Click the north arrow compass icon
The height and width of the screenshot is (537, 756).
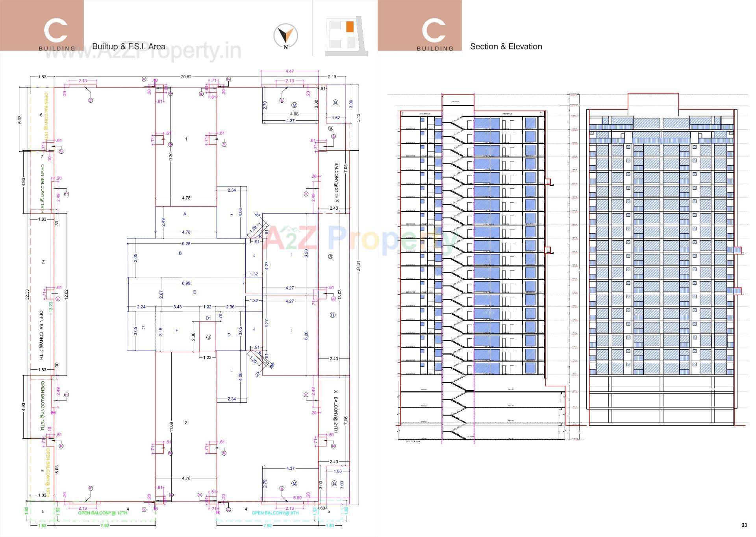pyautogui.click(x=286, y=35)
